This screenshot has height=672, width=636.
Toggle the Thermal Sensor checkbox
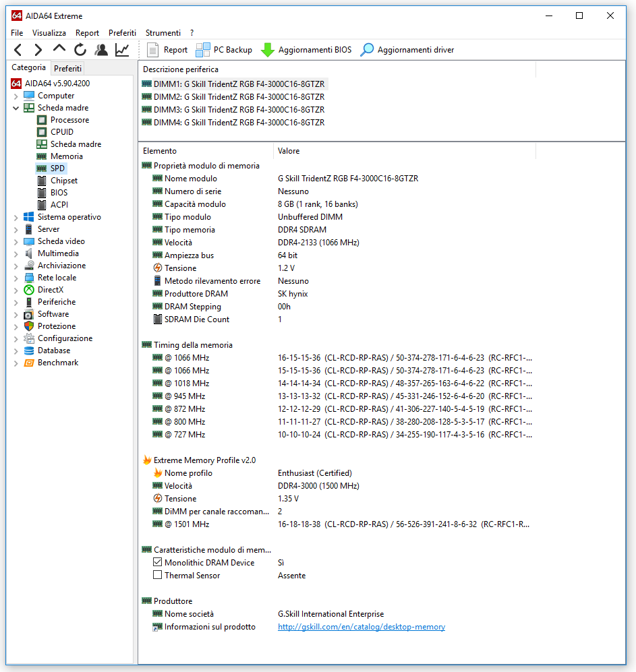157,575
